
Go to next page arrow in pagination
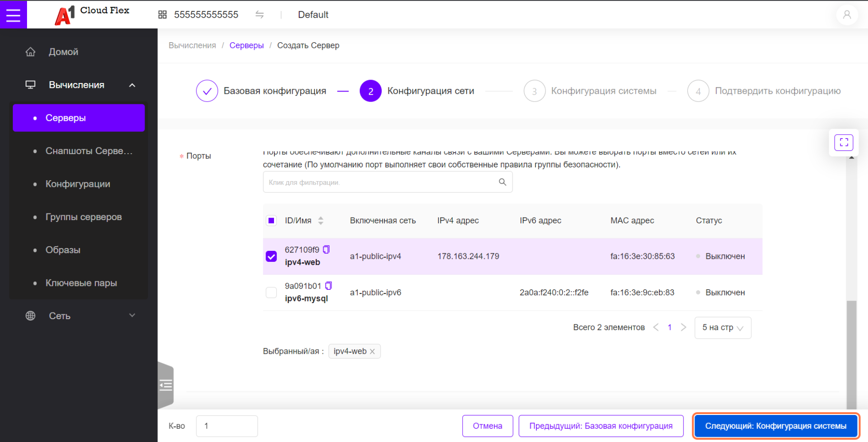[683, 327]
